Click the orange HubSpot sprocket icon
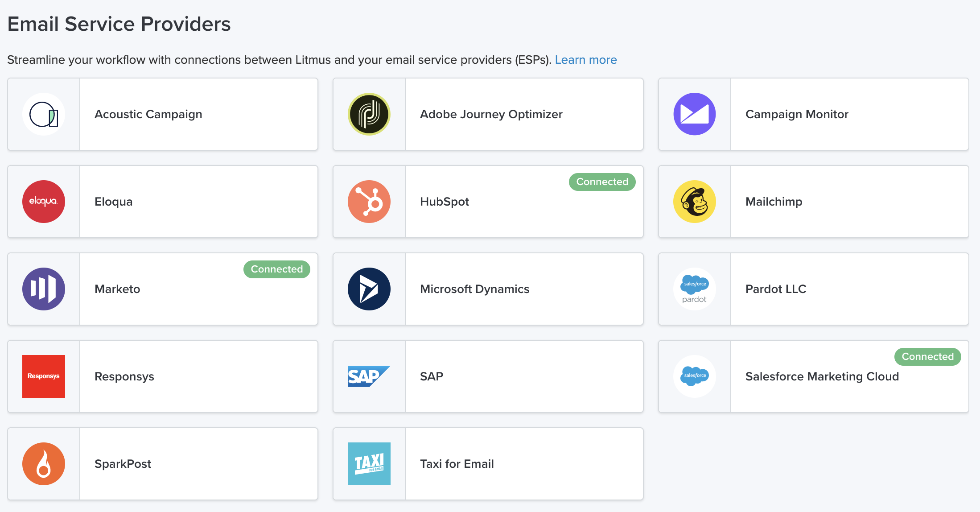This screenshot has width=980, height=512. (x=369, y=202)
